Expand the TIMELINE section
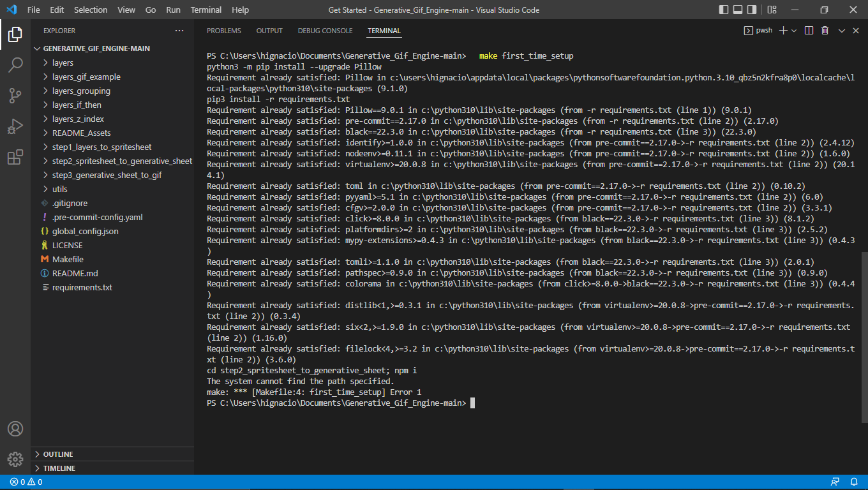 point(112,468)
